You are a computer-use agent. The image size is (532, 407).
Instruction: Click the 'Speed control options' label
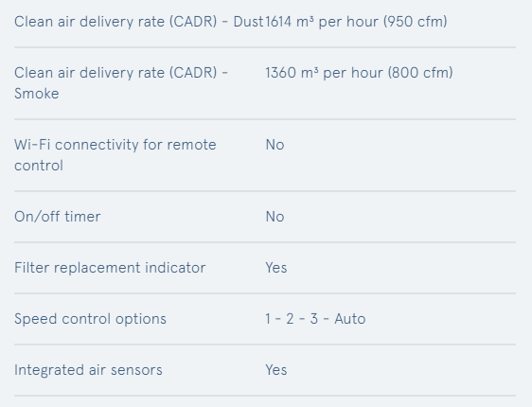click(x=90, y=319)
